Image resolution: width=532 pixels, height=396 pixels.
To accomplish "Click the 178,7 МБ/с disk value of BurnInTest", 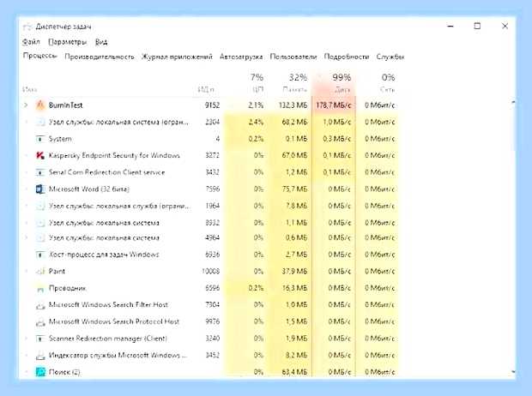I will pos(334,105).
